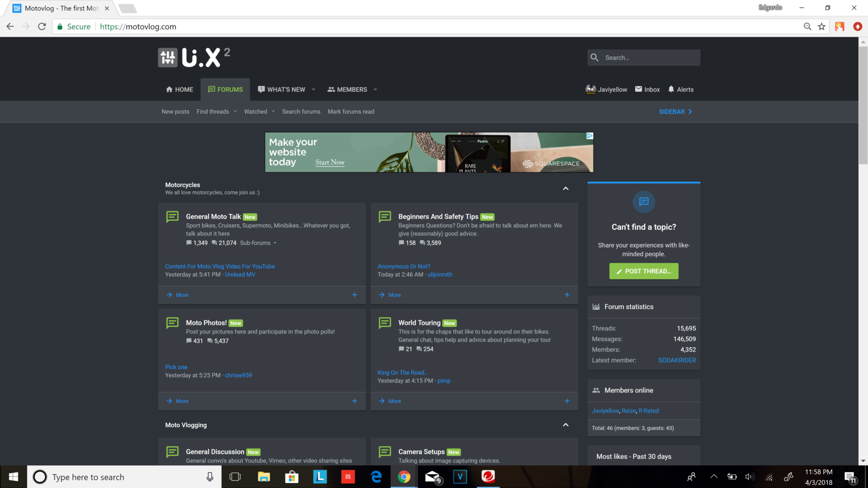The width and height of the screenshot is (868, 488).
Task: Collapse the Moto Vlogging category
Action: pos(566,425)
